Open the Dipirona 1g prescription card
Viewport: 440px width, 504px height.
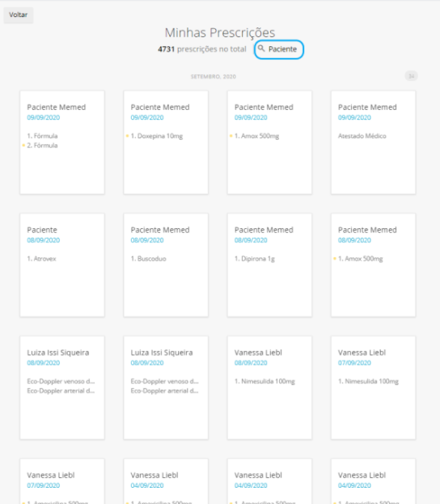click(269, 265)
